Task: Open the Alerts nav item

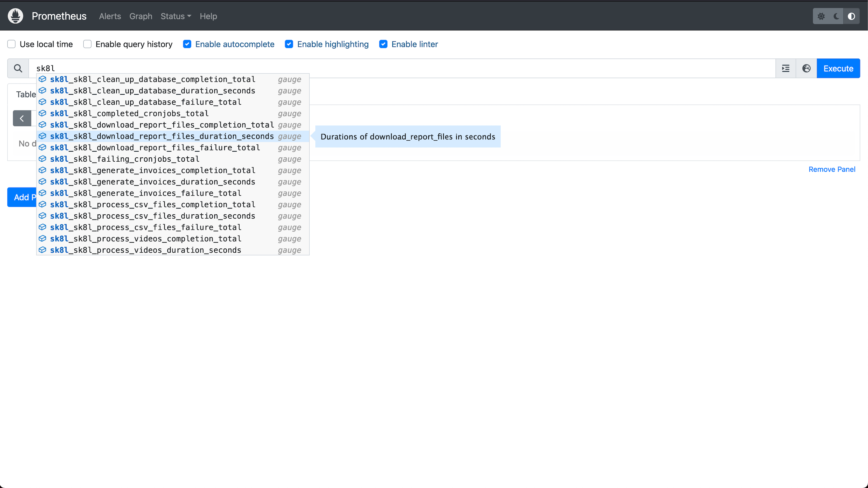Action: click(x=110, y=16)
